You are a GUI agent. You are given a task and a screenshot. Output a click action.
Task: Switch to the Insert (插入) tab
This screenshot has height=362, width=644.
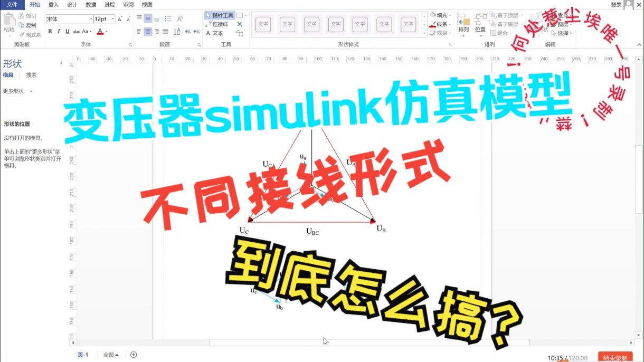click(53, 4)
